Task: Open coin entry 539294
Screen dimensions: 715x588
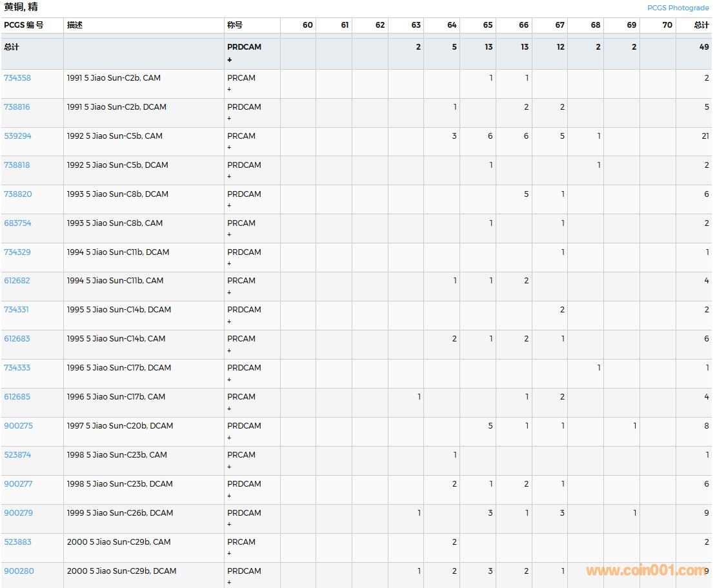Action: pyautogui.click(x=17, y=136)
